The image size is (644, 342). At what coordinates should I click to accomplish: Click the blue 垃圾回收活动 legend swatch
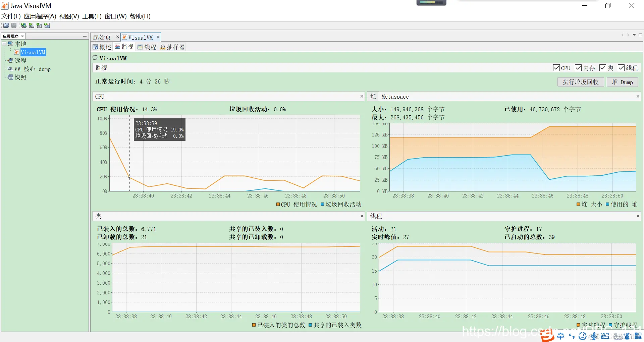pos(322,205)
